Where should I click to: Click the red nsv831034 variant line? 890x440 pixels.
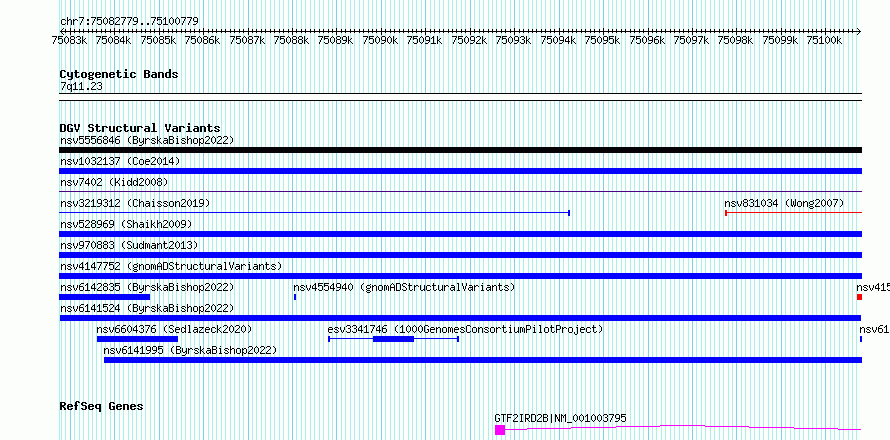[794, 213]
